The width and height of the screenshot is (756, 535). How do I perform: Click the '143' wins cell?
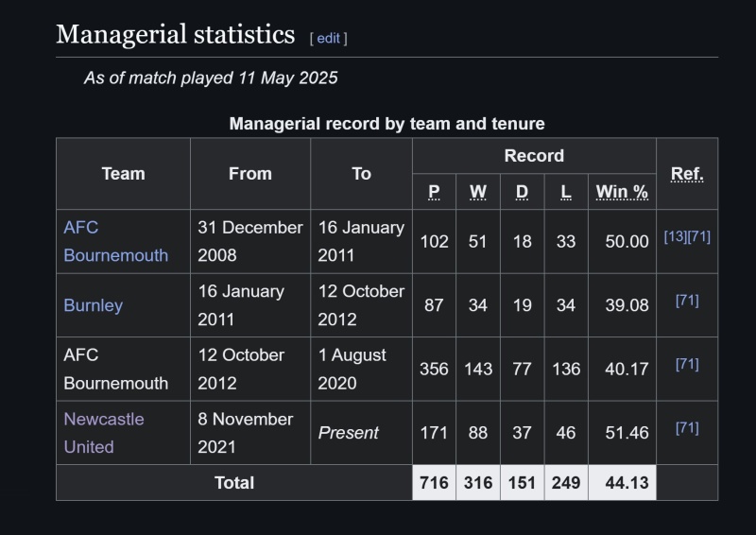pyautogui.click(x=478, y=369)
